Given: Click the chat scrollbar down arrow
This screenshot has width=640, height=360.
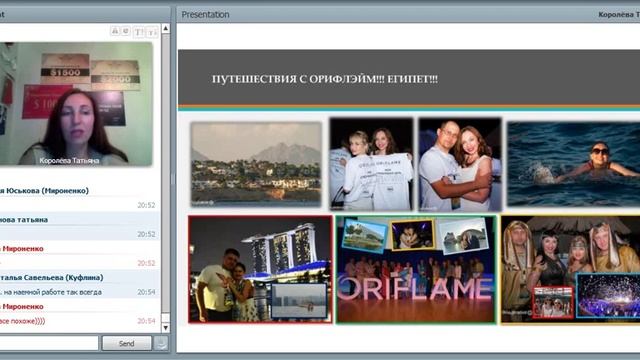Looking at the screenshot, I should pyautogui.click(x=166, y=328).
